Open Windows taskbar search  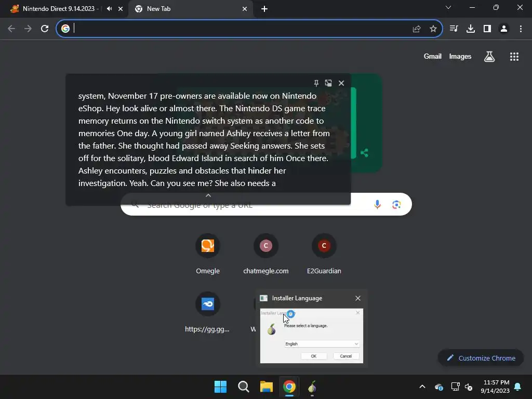(x=244, y=387)
